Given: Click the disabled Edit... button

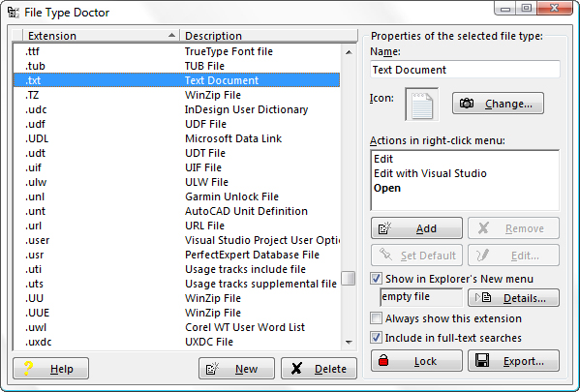Looking at the screenshot, I should pyautogui.click(x=513, y=256).
